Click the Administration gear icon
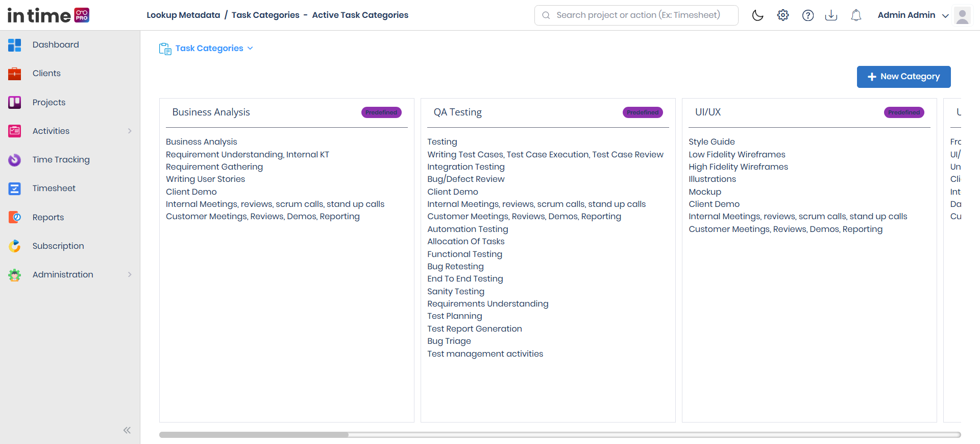 [14, 275]
